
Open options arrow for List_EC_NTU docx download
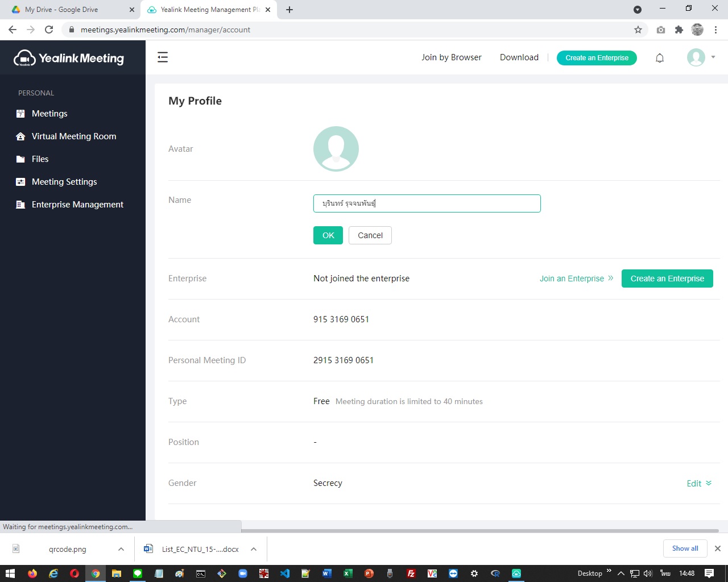pyautogui.click(x=254, y=549)
